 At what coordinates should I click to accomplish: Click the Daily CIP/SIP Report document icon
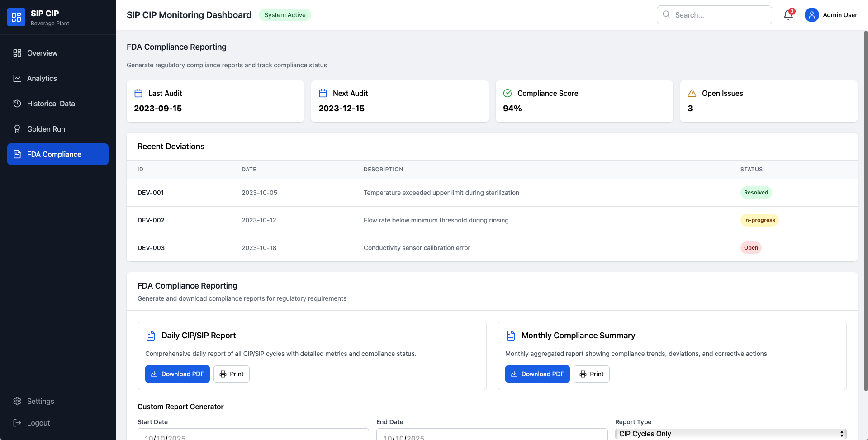151,336
